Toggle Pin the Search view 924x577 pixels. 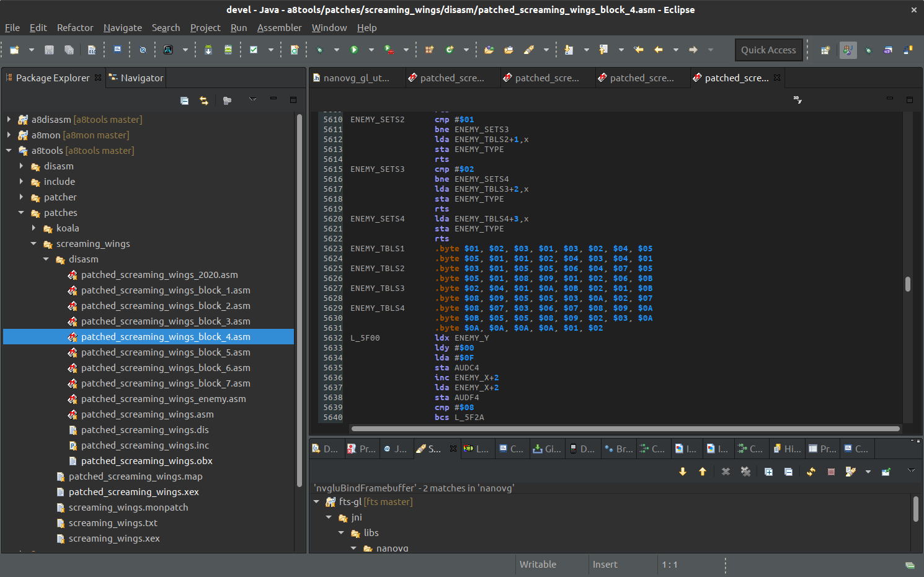[x=886, y=472]
